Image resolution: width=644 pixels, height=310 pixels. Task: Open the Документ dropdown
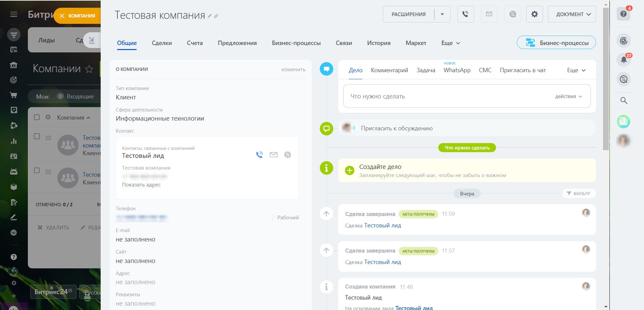click(x=572, y=14)
